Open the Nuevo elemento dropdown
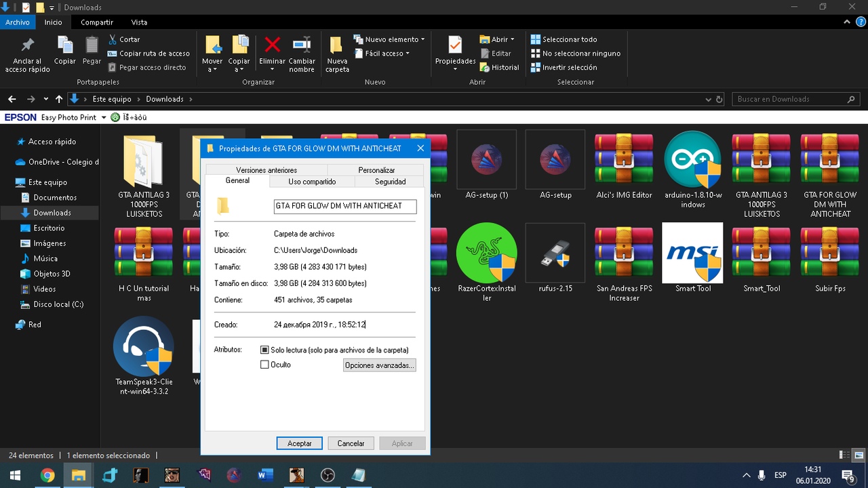Image resolution: width=868 pixels, height=488 pixels. [x=389, y=39]
